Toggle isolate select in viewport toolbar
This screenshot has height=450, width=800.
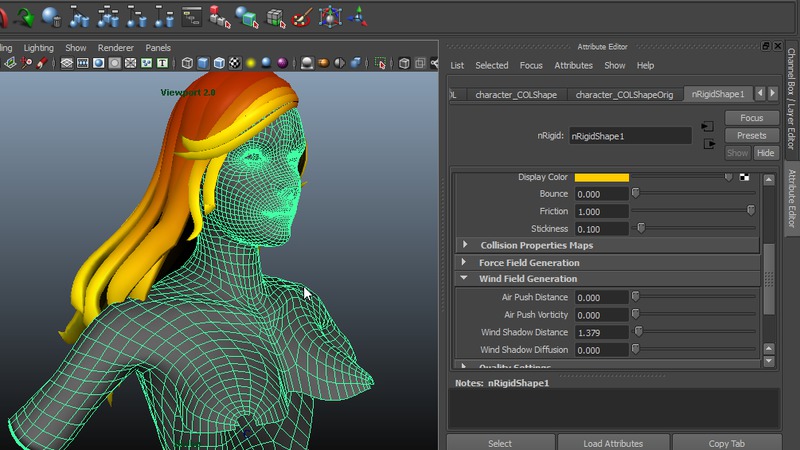tap(381, 63)
